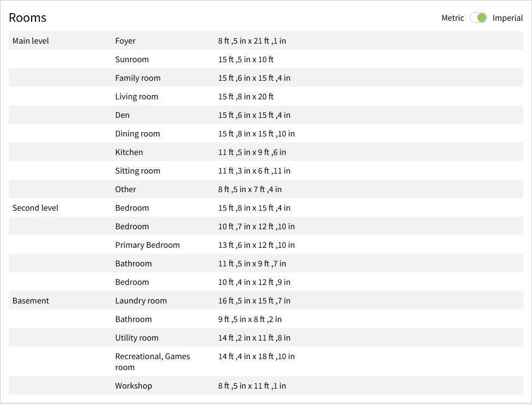This screenshot has height=405, width=532.
Task: Select the Family room entry
Action: point(138,78)
